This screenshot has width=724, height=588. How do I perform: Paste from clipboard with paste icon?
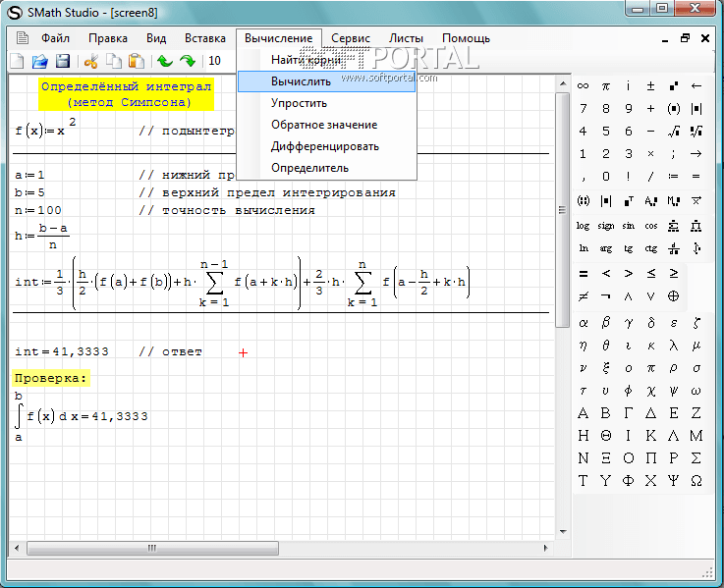137,61
